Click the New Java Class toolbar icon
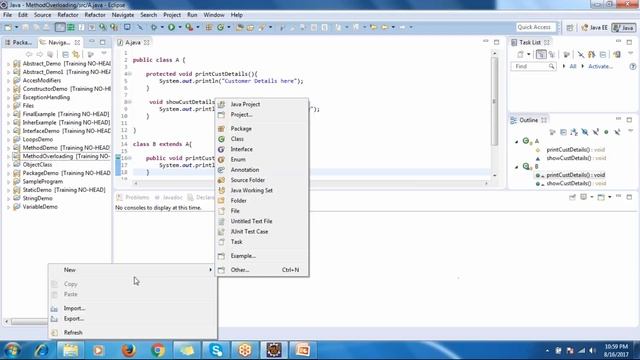This screenshot has width=640, height=360. pos(220,27)
